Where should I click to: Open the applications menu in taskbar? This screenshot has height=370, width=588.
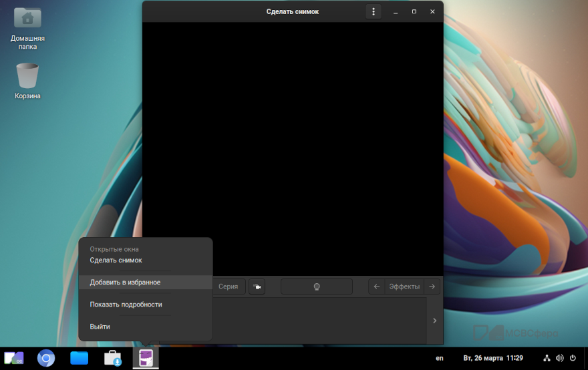coord(14,358)
